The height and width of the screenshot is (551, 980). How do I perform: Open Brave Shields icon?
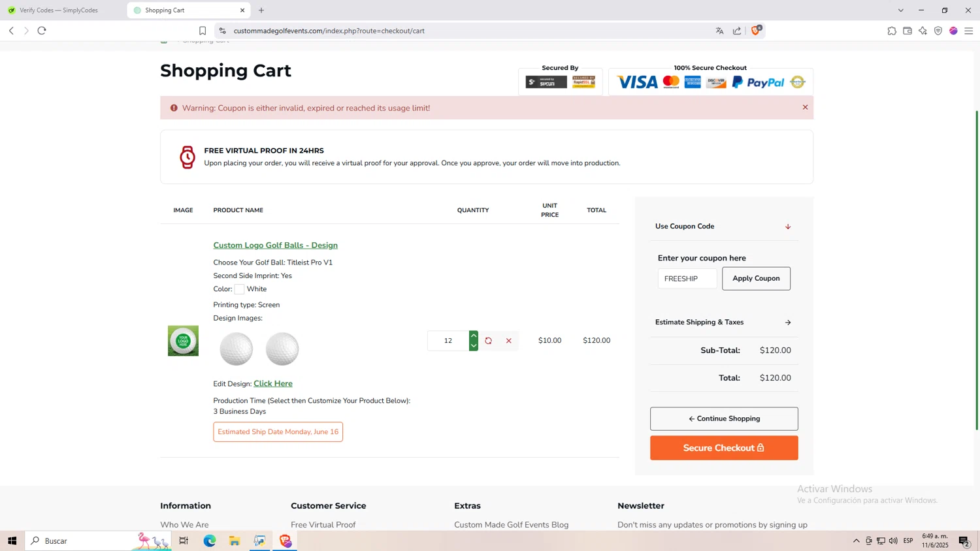pyautogui.click(x=757, y=30)
